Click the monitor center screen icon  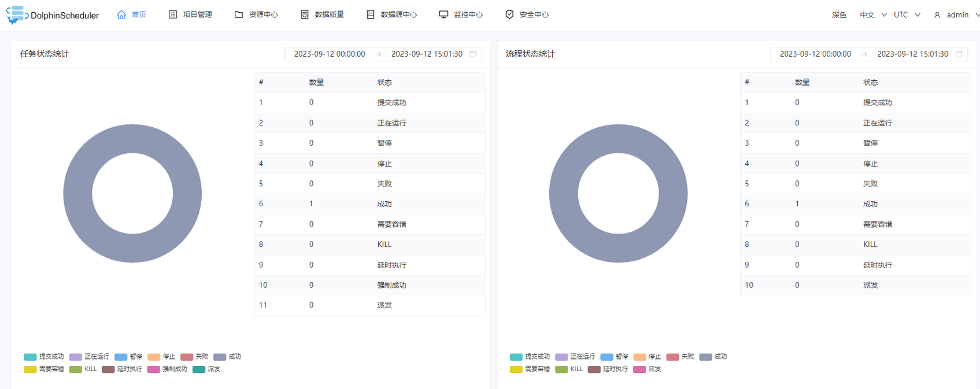pyautogui.click(x=443, y=14)
